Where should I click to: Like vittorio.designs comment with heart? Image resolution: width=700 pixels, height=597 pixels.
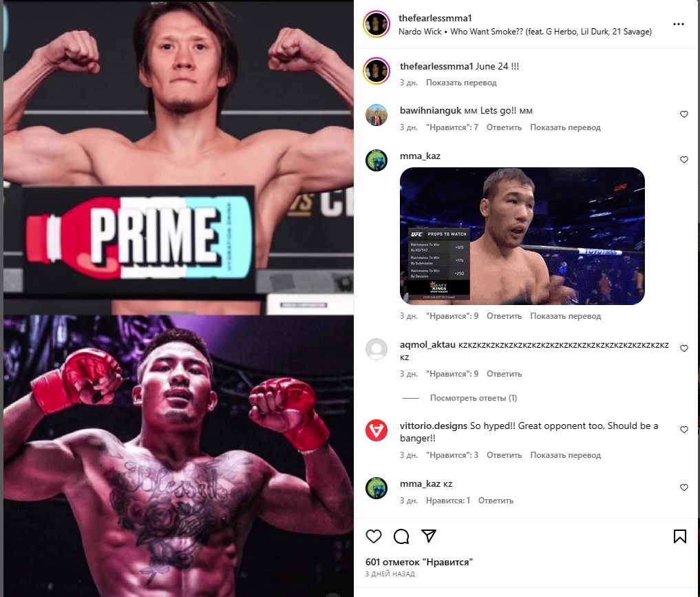pyautogui.click(x=683, y=430)
